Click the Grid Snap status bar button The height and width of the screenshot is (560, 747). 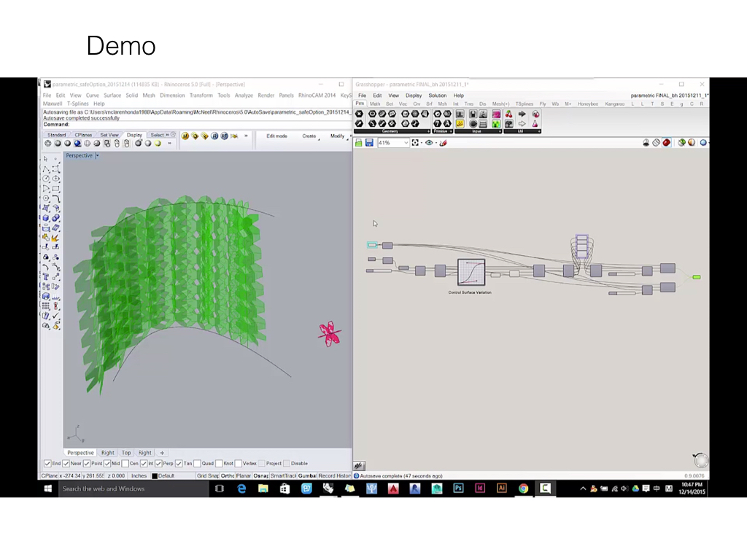coord(207,476)
